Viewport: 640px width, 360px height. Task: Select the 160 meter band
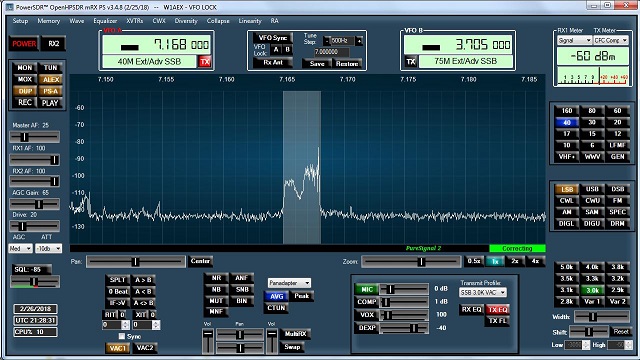(567, 111)
